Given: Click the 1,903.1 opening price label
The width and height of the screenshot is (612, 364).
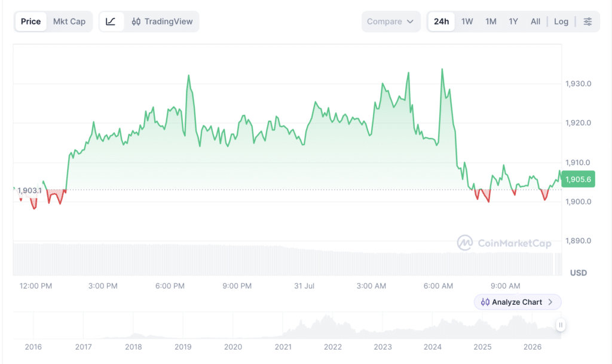Looking at the screenshot, I should tap(29, 191).
